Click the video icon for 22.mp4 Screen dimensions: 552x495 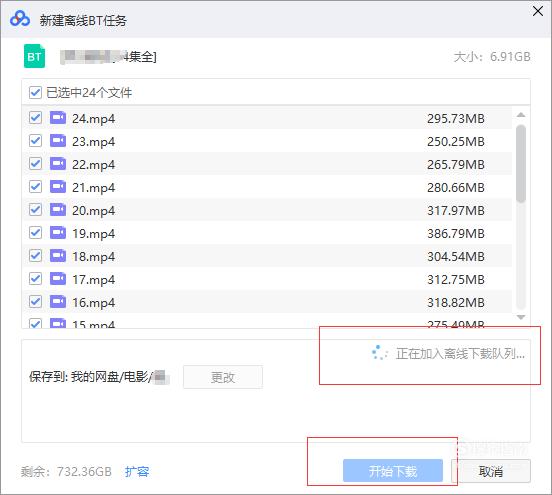coord(58,164)
